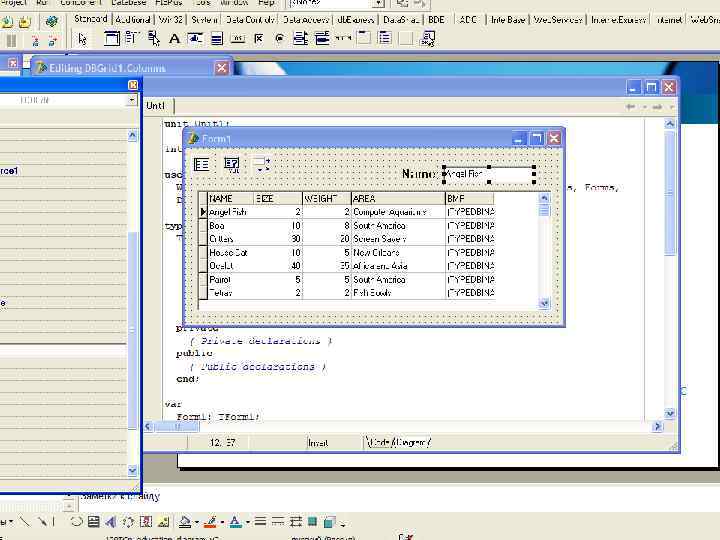720x540 pixels.
Task: Select the RadioGroup component icon
Action: (385, 39)
